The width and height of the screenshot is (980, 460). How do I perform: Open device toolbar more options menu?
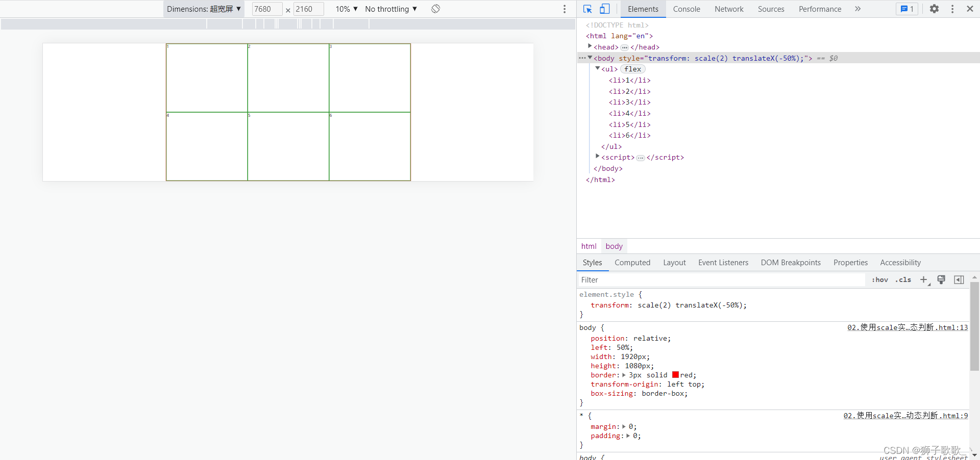(x=565, y=9)
